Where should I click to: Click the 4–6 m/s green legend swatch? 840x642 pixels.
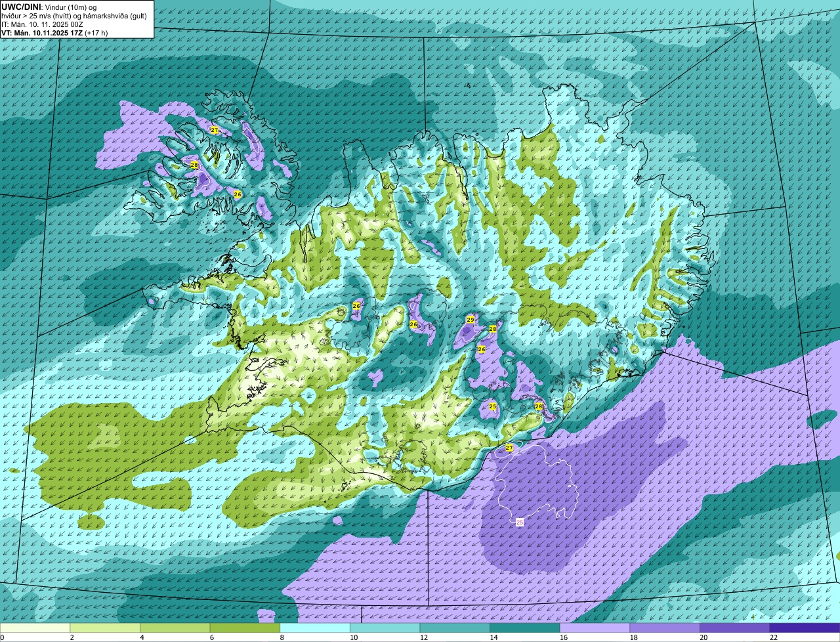point(175,628)
